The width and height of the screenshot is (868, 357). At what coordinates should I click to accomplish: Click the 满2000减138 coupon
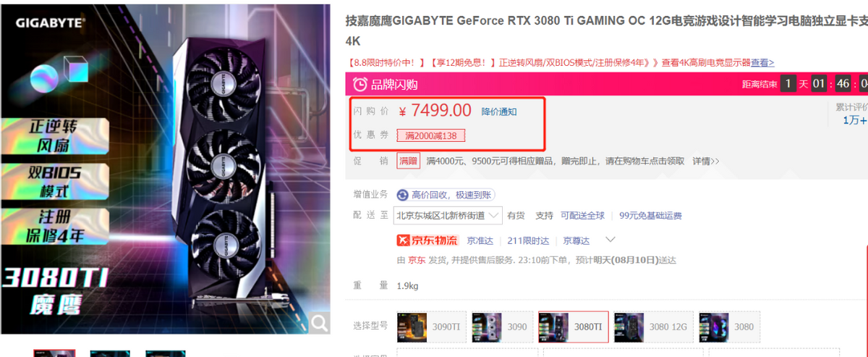click(x=430, y=135)
